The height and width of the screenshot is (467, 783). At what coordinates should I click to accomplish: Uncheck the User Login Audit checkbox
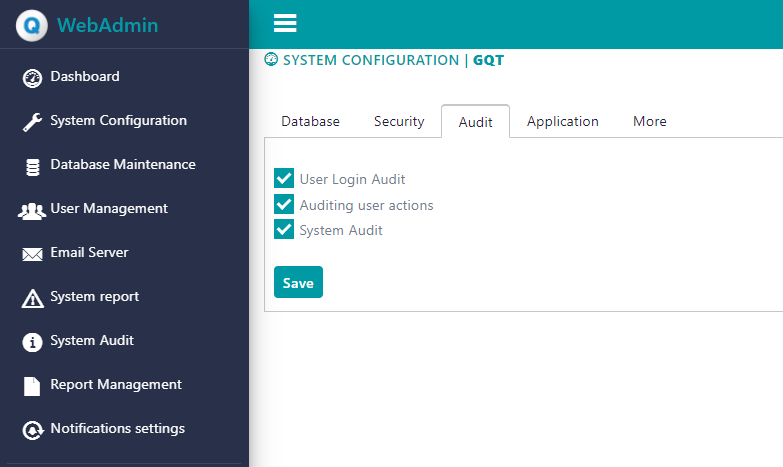[x=284, y=178]
